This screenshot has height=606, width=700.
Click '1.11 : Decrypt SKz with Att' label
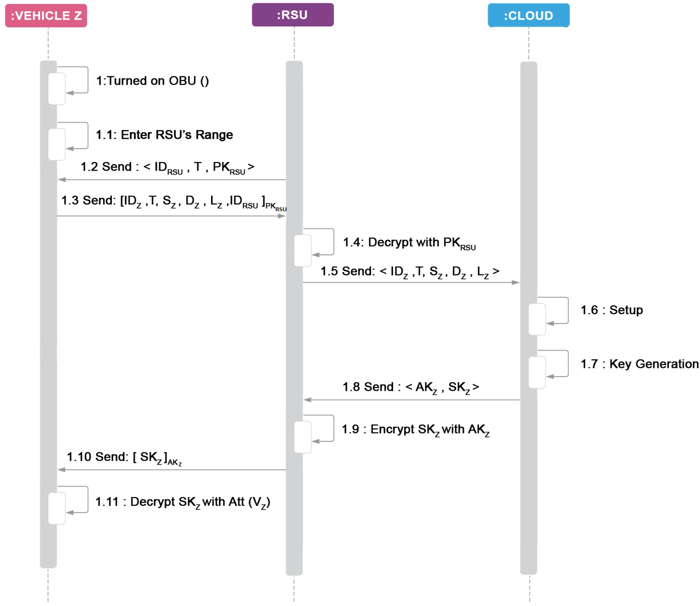tap(183, 503)
